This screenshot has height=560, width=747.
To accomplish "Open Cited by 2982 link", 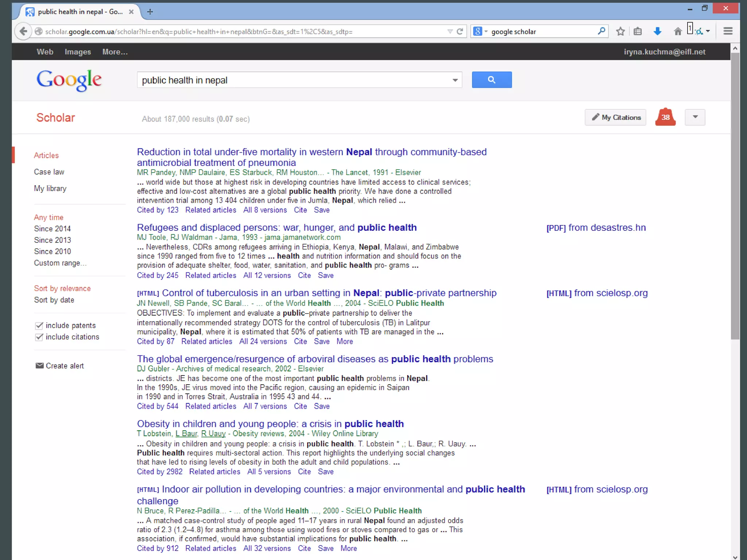I will pos(159,472).
